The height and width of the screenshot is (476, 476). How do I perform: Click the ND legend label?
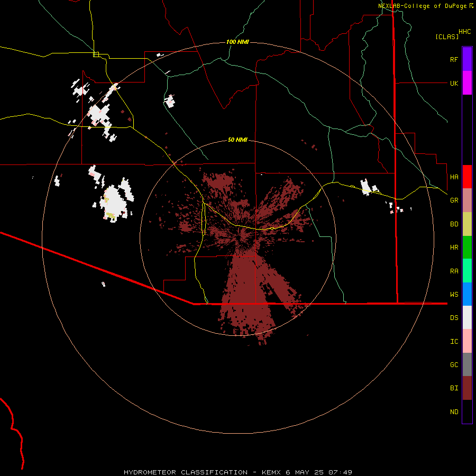pos(454,412)
